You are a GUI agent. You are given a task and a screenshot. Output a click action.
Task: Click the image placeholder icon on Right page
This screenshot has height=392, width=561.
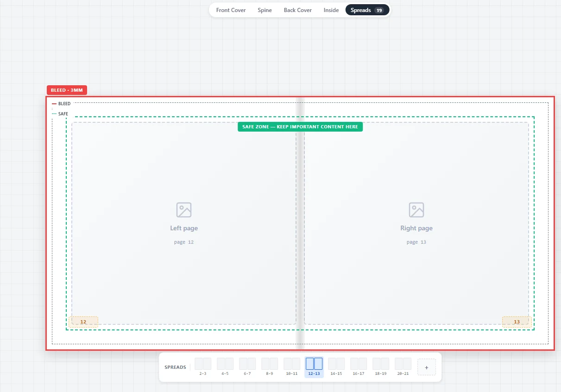coord(416,210)
